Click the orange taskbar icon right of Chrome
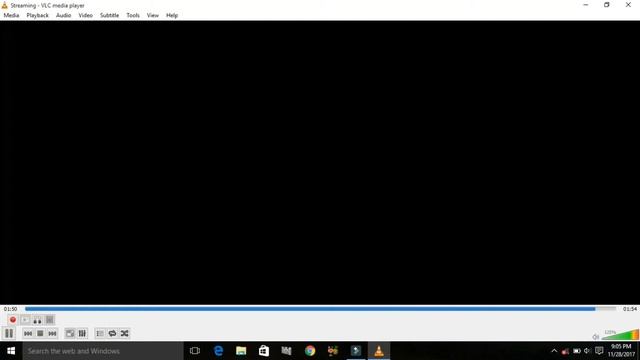The width and height of the screenshot is (640, 360). pyautogui.click(x=333, y=351)
